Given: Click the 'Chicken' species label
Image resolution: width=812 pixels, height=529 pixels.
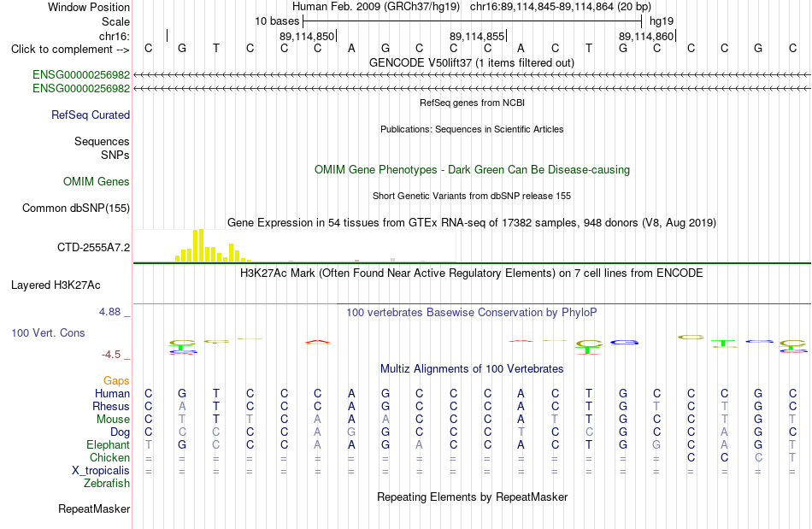Looking at the screenshot, I should tap(109, 457).
